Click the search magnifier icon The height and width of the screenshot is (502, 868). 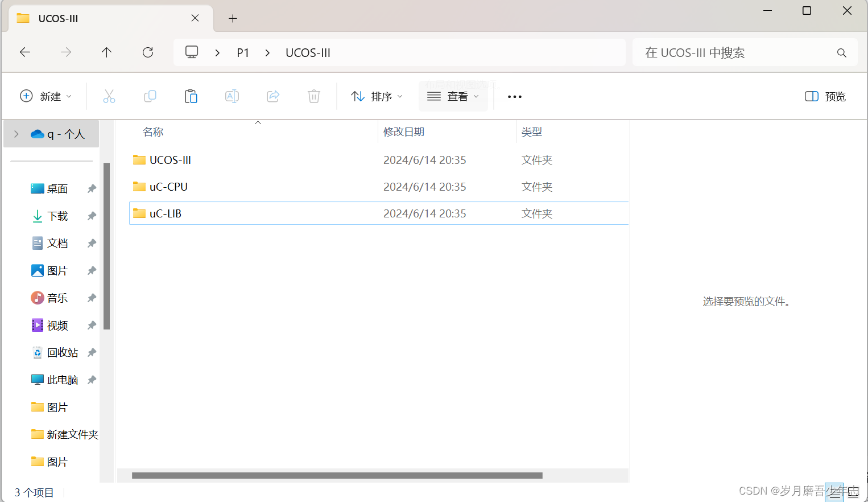842,53
